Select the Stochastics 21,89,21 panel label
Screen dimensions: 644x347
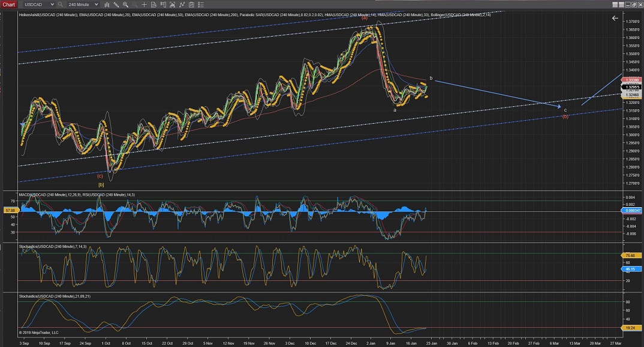[x=55, y=297]
